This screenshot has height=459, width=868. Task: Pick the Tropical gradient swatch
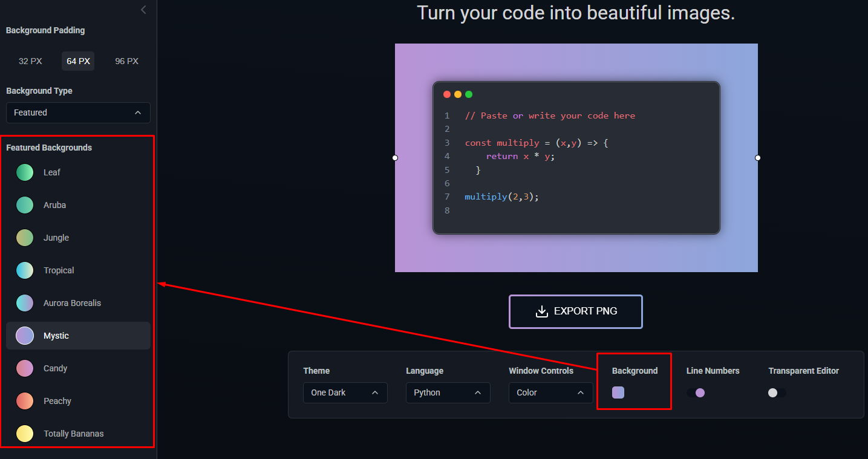pos(25,270)
